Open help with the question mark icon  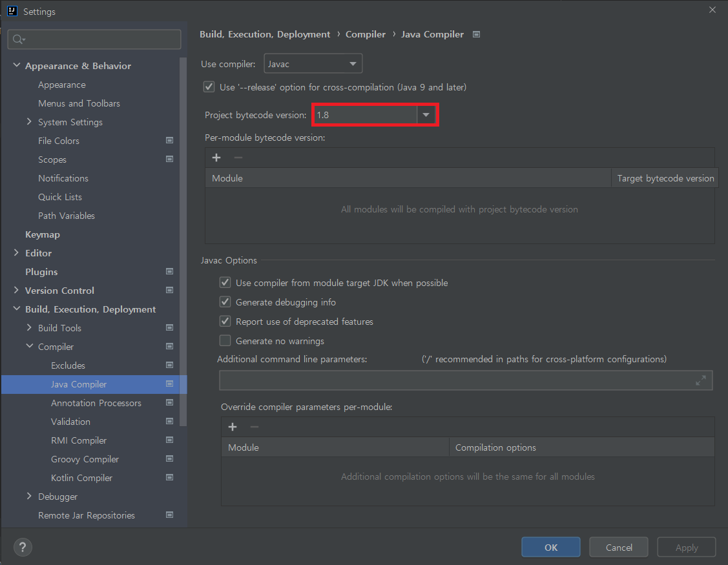point(23,547)
